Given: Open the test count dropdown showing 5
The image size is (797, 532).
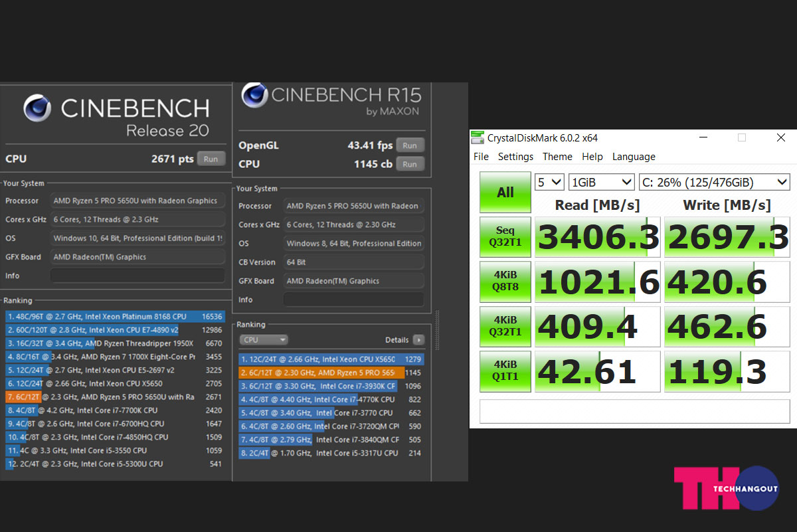Looking at the screenshot, I should [x=549, y=182].
